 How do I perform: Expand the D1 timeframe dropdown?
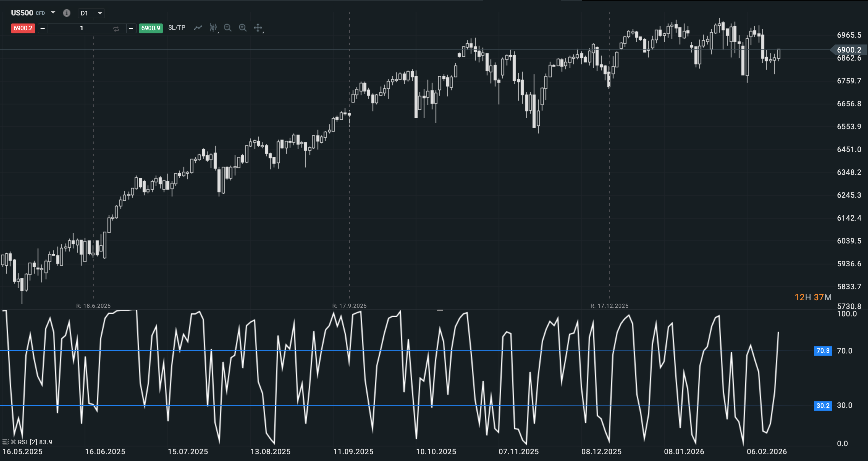click(100, 14)
